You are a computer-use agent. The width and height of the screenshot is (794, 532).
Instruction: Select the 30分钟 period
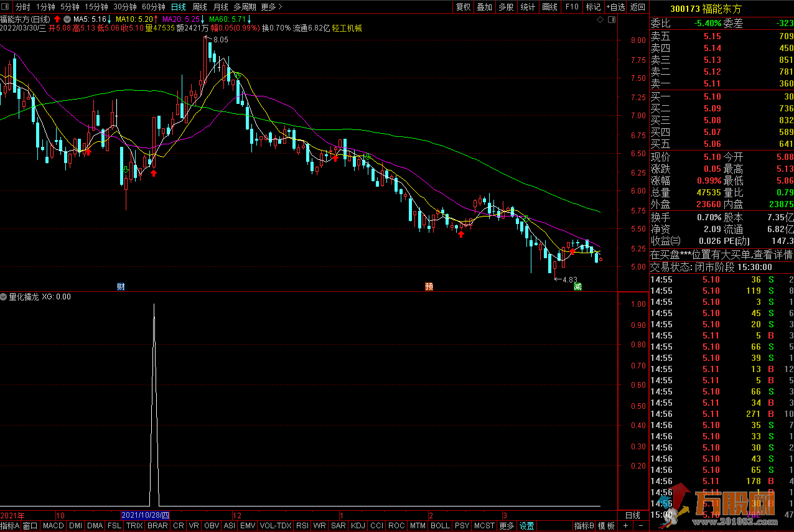click(125, 7)
